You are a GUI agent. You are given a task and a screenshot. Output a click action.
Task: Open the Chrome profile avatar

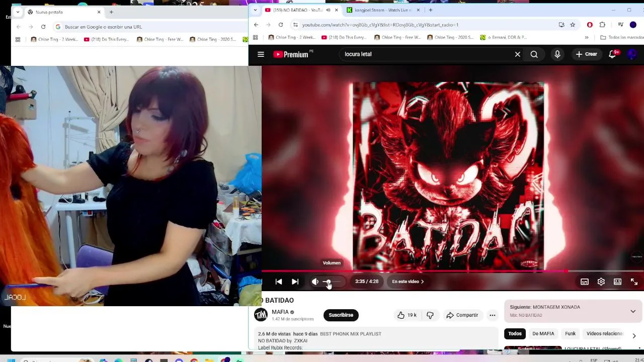click(x=633, y=25)
